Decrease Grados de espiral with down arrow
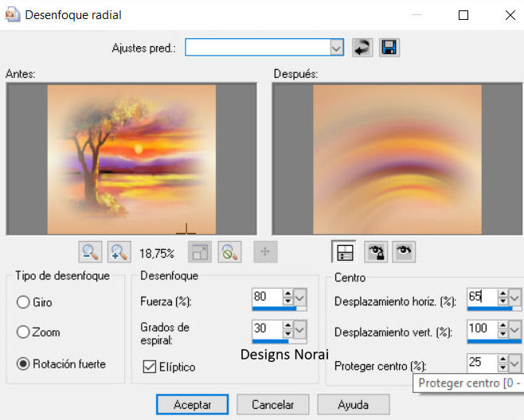 [x=287, y=333]
